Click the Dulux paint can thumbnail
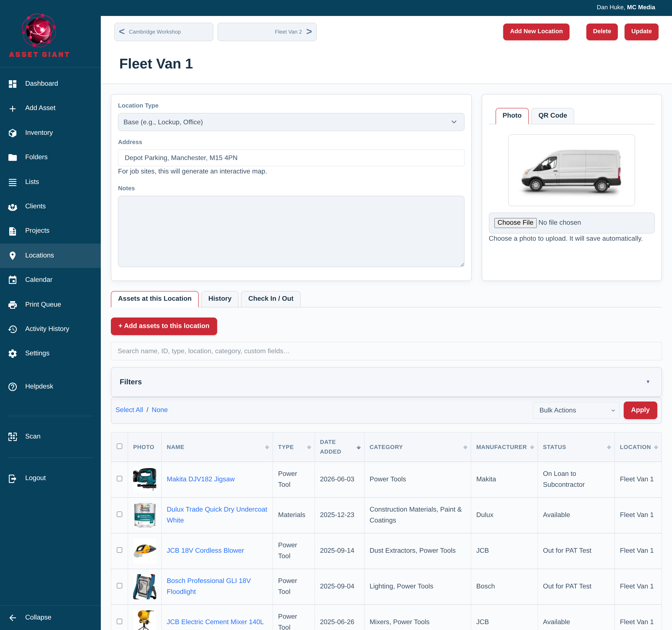This screenshot has height=630, width=672. pyautogui.click(x=145, y=515)
